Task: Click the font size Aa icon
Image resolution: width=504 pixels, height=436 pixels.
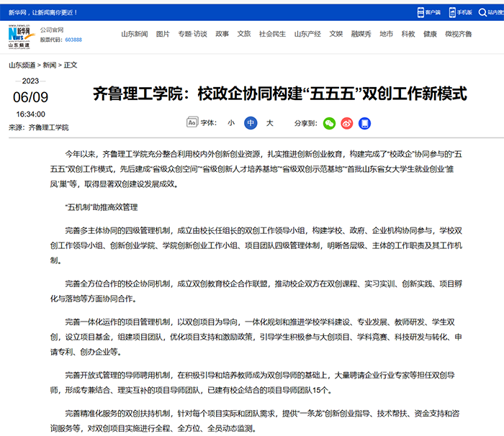Action: [x=192, y=123]
